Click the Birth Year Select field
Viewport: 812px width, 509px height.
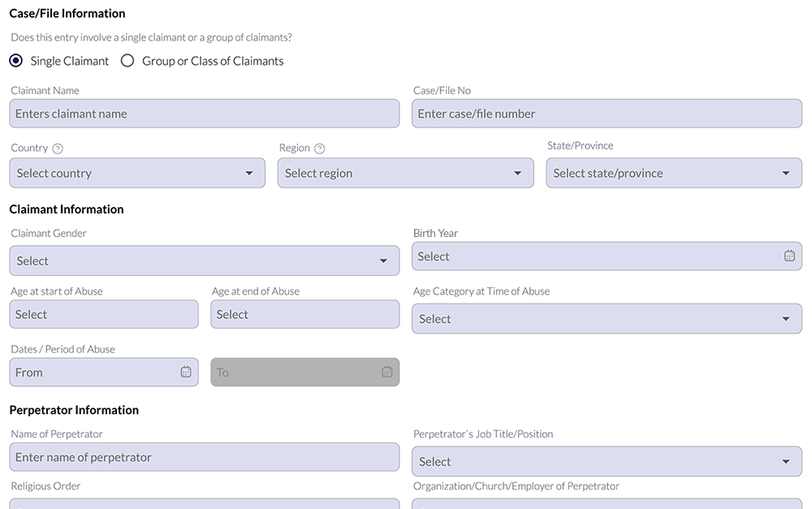(x=593, y=257)
